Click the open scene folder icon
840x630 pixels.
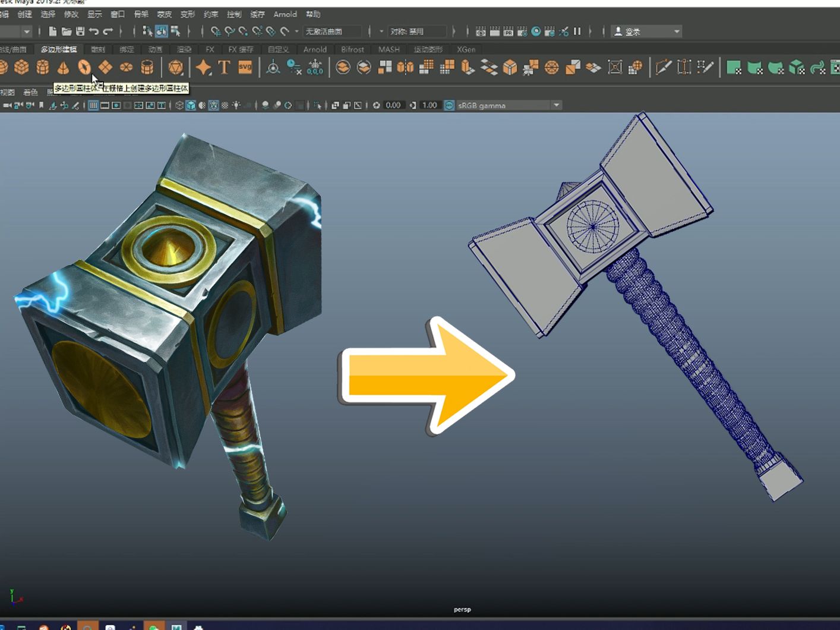click(x=67, y=31)
